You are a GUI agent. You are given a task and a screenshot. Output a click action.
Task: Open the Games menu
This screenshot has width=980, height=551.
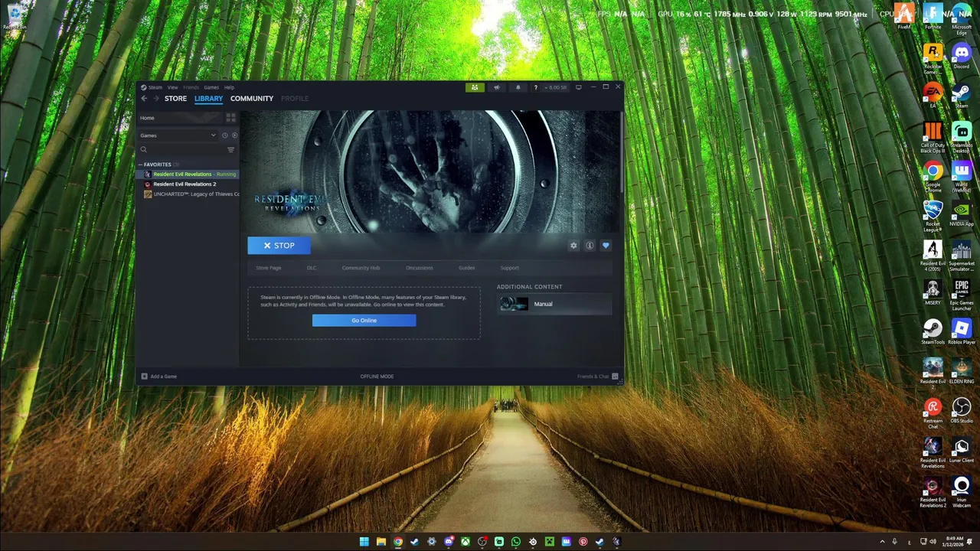pyautogui.click(x=211, y=87)
